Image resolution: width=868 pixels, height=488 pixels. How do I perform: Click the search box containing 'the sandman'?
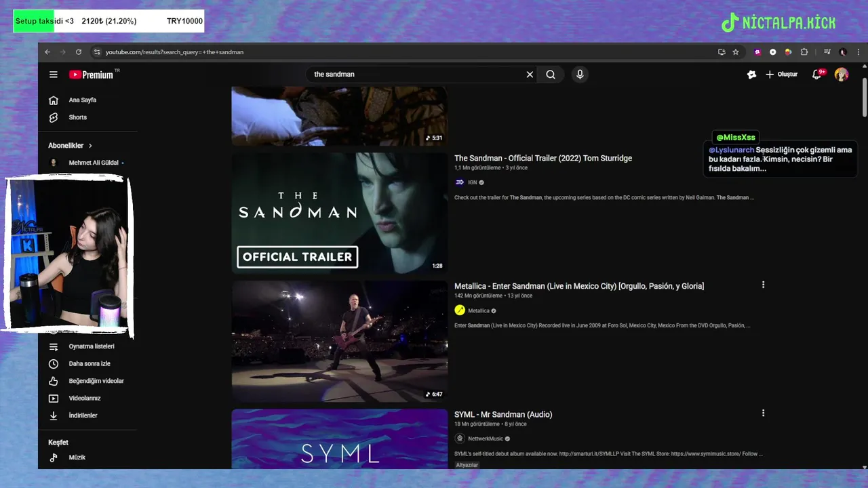click(415, 75)
